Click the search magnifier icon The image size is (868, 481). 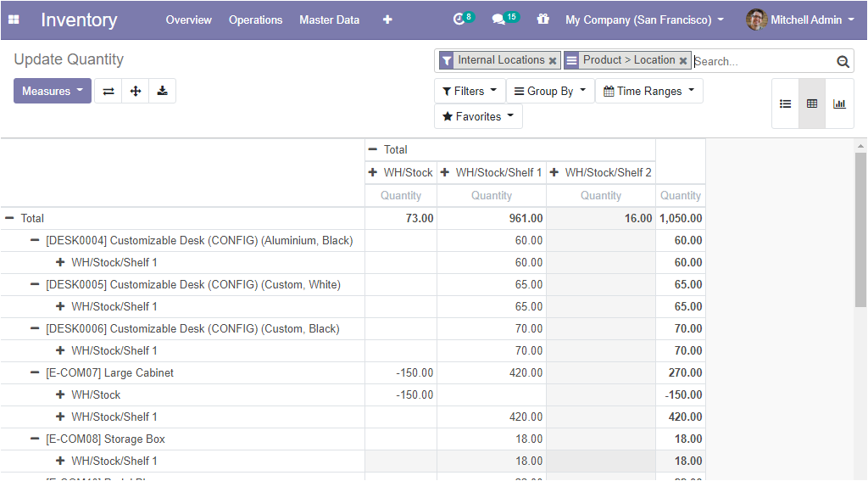pyautogui.click(x=843, y=62)
